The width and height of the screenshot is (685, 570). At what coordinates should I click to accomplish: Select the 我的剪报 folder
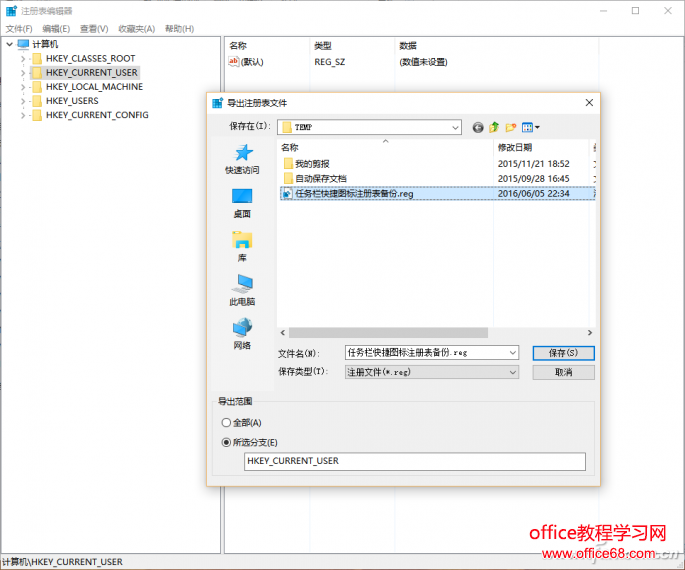coord(307,164)
